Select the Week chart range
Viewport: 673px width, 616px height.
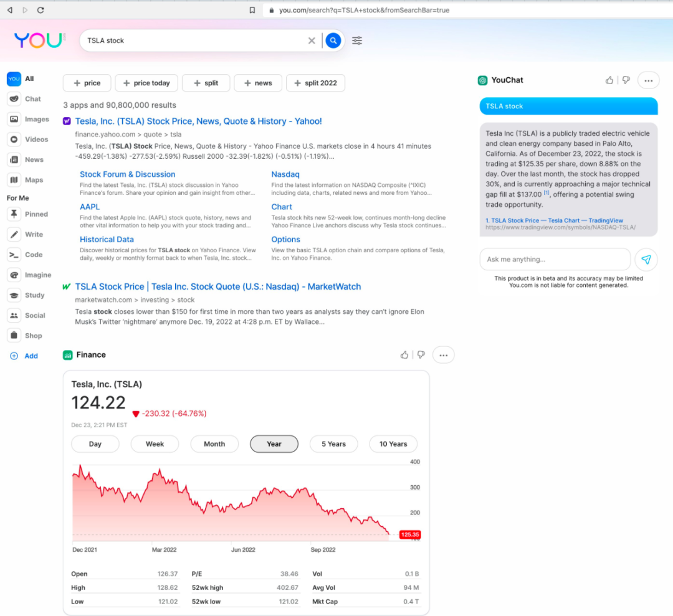pyautogui.click(x=155, y=444)
